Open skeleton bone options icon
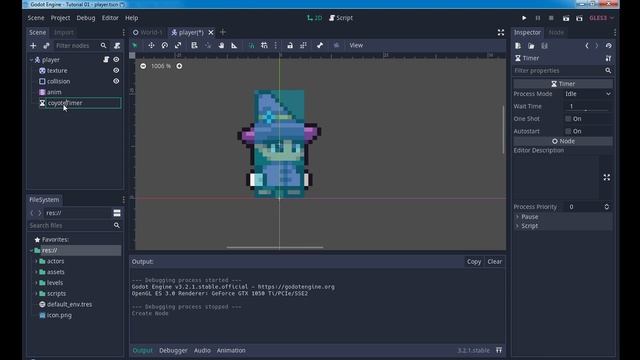Viewport: 640px width, 360px height. click(x=320, y=45)
